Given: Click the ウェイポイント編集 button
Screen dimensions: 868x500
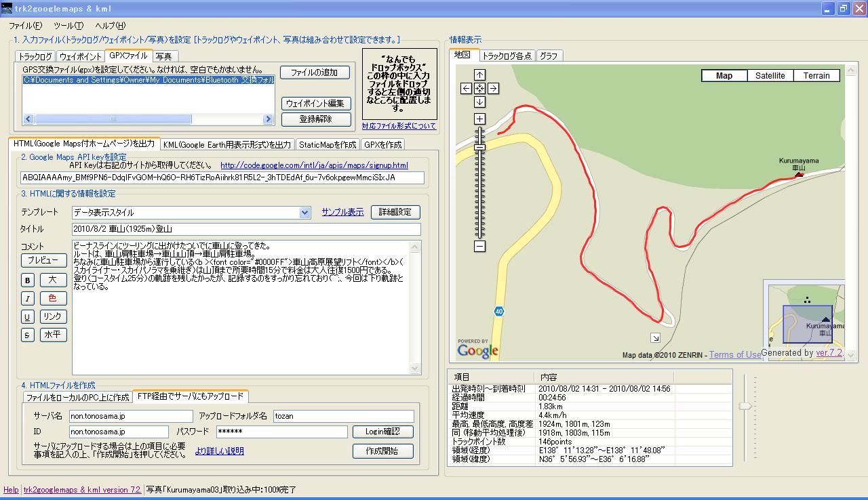Looking at the screenshot, I should tap(316, 104).
